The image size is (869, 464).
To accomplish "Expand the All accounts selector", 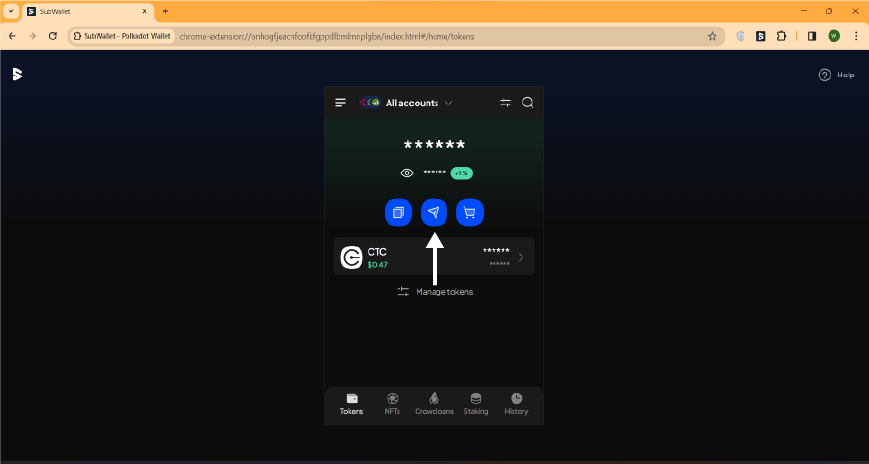I will pyautogui.click(x=406, y=103).
